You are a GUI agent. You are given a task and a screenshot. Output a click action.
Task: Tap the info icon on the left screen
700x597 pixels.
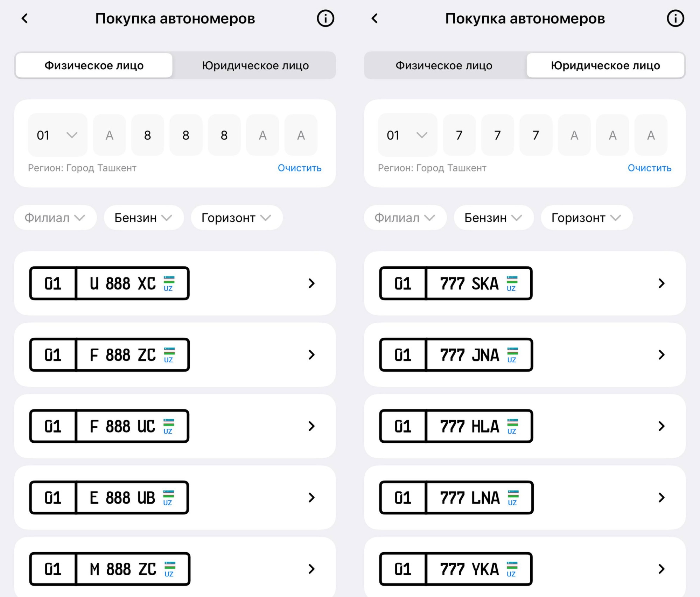pos(325,19)
